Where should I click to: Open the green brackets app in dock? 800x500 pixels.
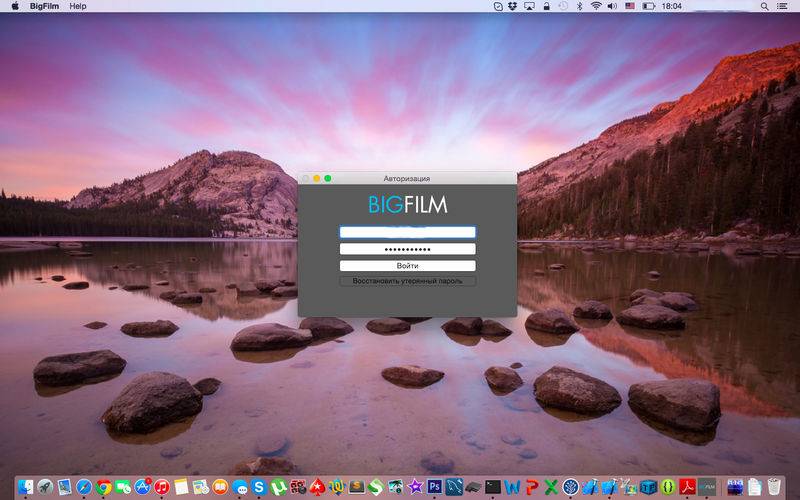point(668,487)
